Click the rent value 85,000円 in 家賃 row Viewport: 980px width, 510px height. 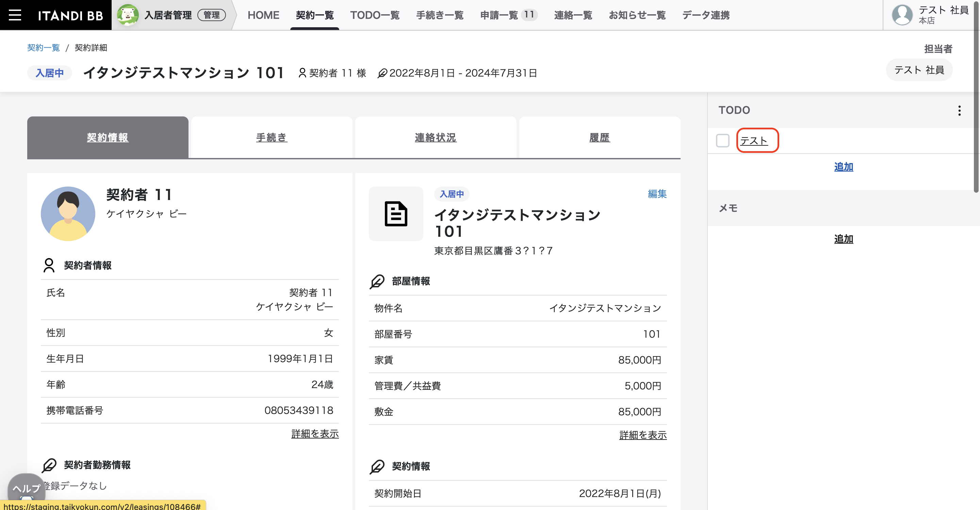pyautogui.click(x=639, y=360)
